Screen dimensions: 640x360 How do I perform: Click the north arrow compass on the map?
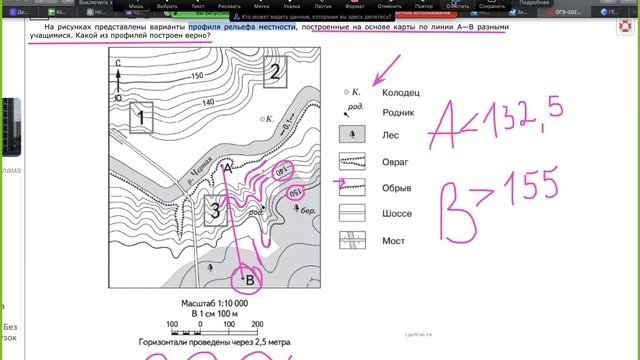pyautogui.click(x=118, y=81)
